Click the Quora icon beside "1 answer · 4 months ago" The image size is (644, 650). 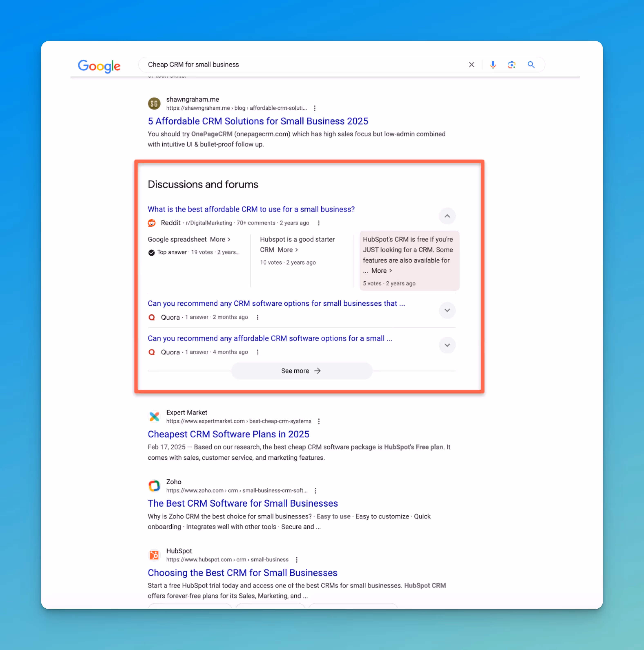152,352
